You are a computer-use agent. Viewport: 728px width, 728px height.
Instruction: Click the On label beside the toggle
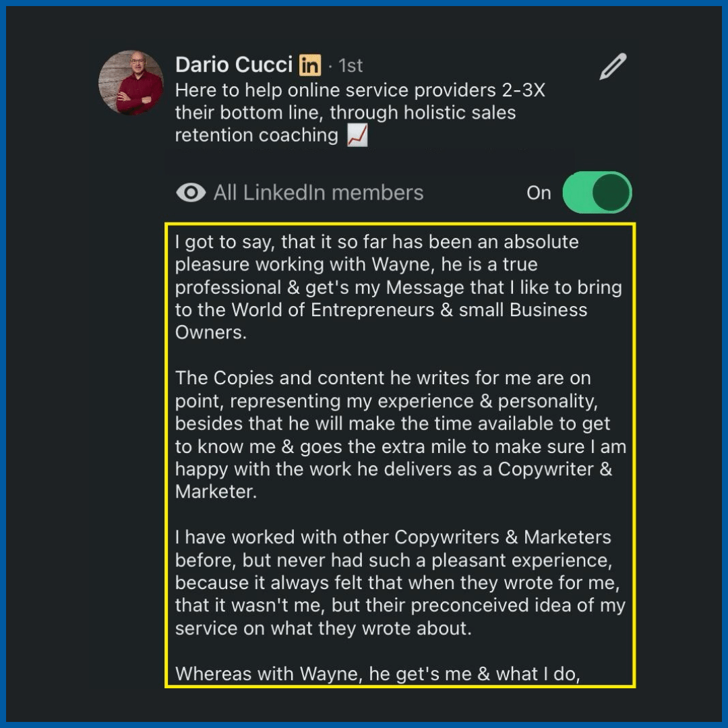click(539, 193)
